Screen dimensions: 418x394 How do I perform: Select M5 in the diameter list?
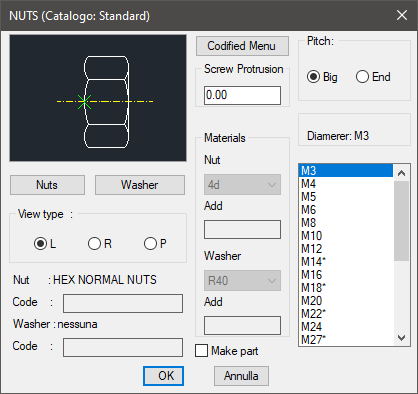point(346,197)
